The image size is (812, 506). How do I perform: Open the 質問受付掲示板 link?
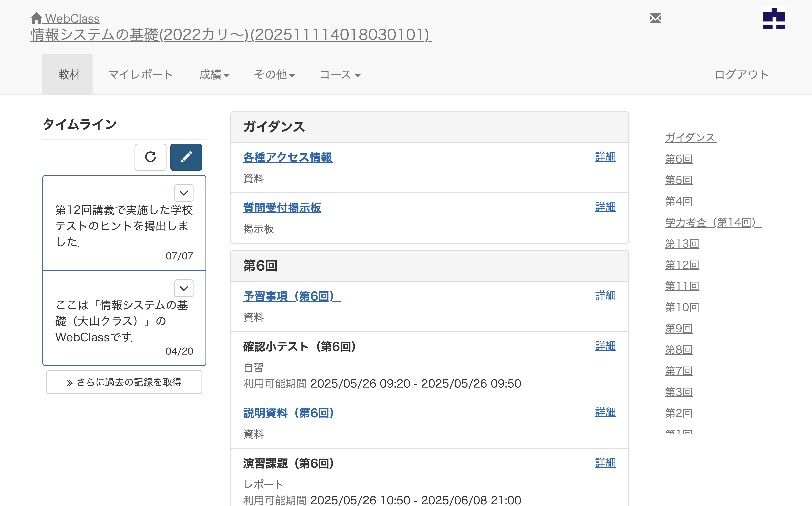[x=282, y=208]
